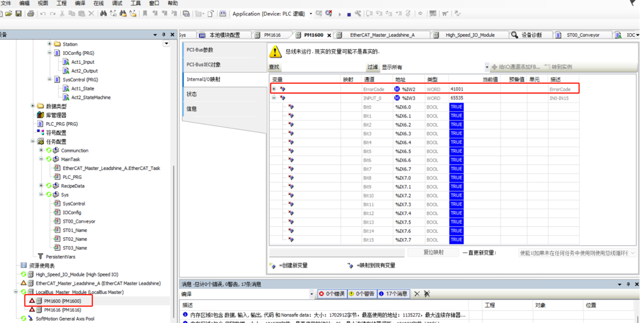This screenshot has width=644, height=323.
Task: Click the Print toolbar icon
Action: [31, 14]
